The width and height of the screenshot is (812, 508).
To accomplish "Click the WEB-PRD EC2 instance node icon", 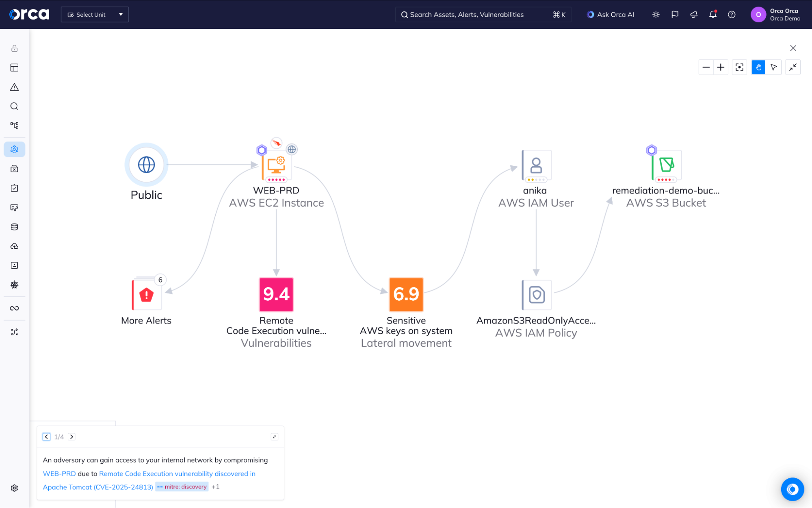I will point(276,165).
